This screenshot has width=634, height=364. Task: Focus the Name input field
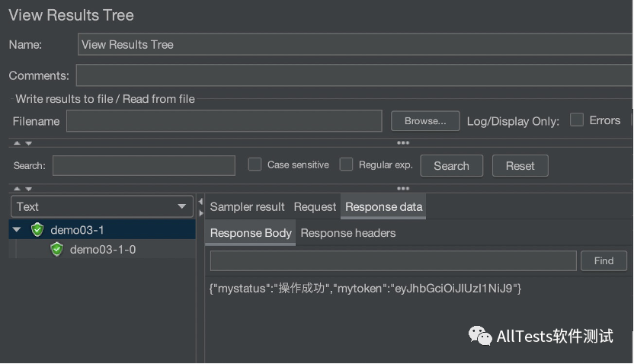[355, 44]
